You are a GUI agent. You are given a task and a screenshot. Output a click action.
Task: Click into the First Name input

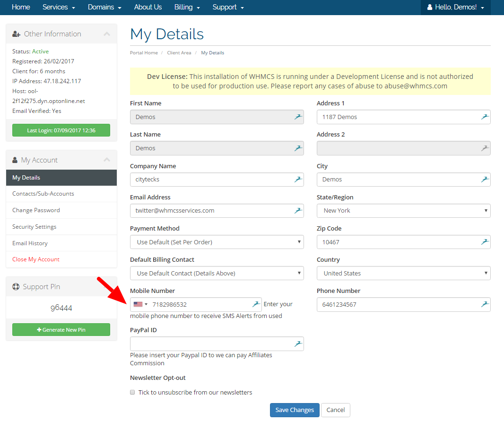pos(217,117)
